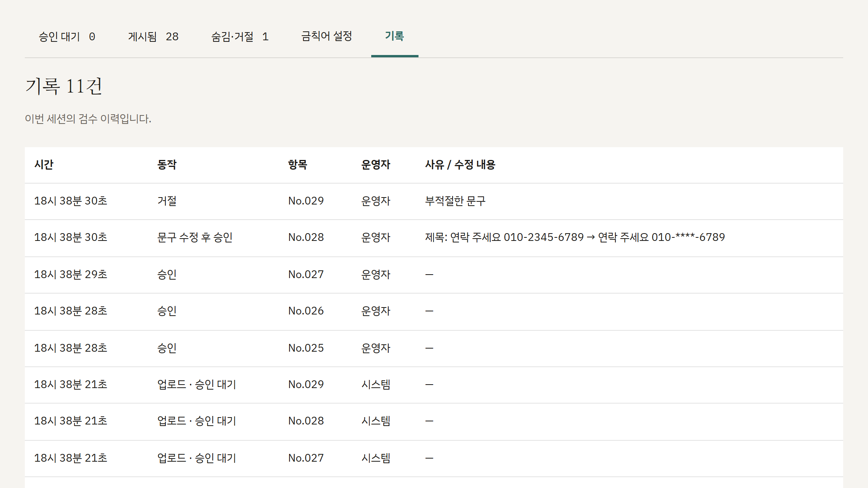Select the 문구 수정 후 승인 action cell
The height and width of the screenshot is (488, 868).
(195, 237)
